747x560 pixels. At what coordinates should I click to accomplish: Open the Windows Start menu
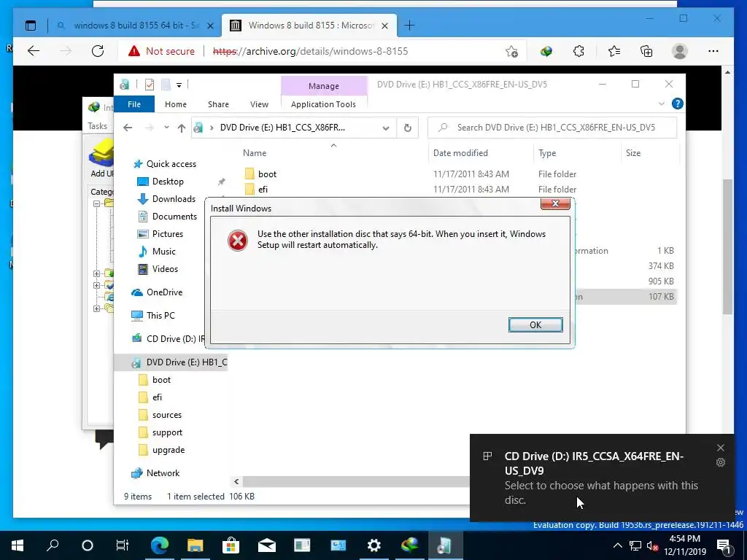[18, 545]
